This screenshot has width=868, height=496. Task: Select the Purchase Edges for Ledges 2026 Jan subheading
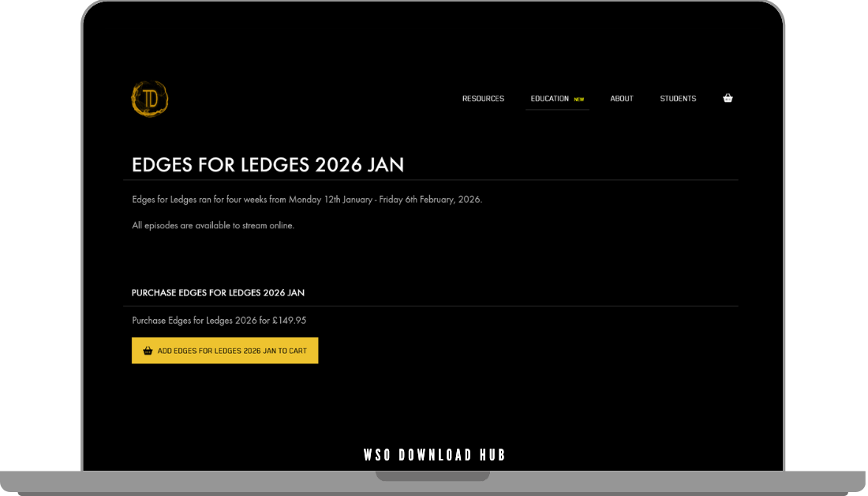[x=219, y=292]
